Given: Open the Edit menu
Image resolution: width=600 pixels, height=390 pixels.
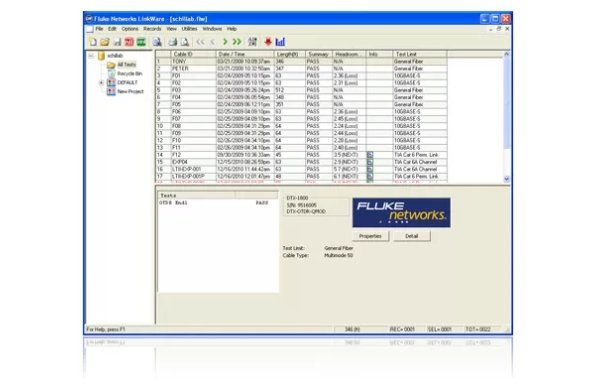Looking at the screenshot, I should (112, 29).
